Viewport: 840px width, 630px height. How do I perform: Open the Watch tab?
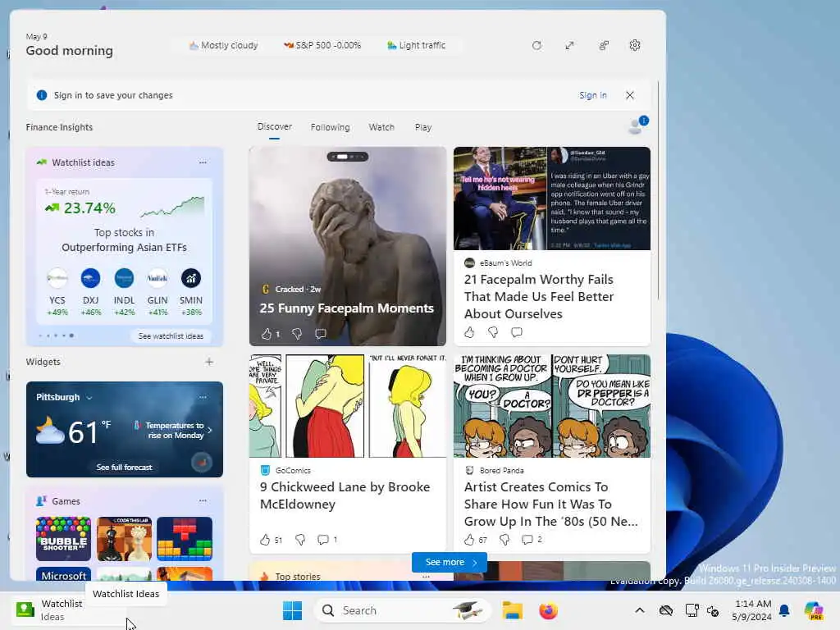[381, 127]
